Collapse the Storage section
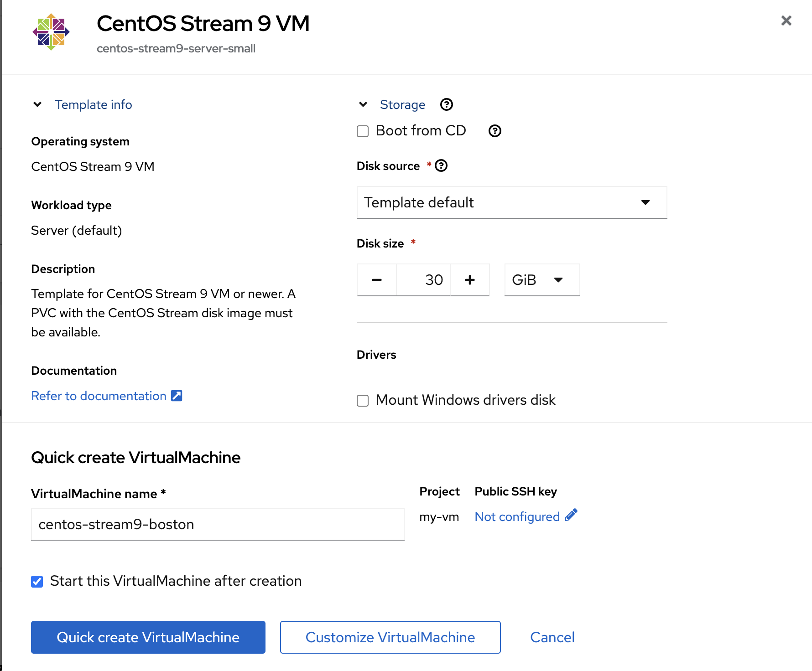Screen dimensions: 812x671 [x=363, y=105]
